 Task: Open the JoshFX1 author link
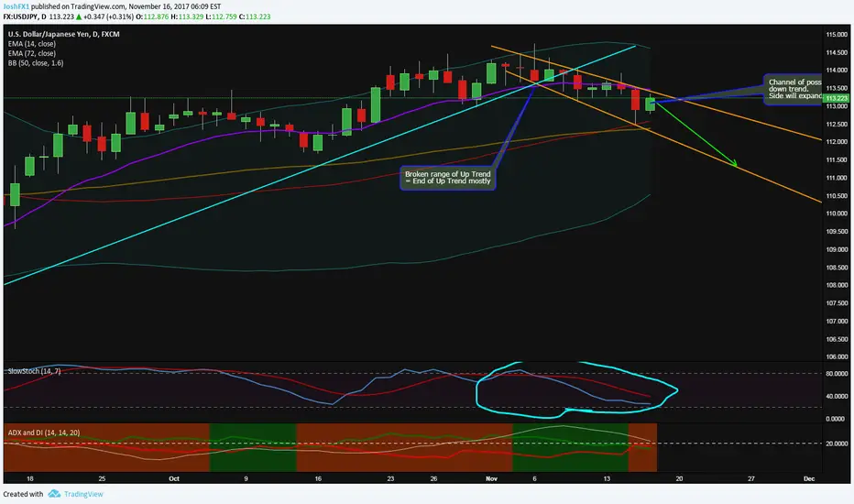(16, 6)
